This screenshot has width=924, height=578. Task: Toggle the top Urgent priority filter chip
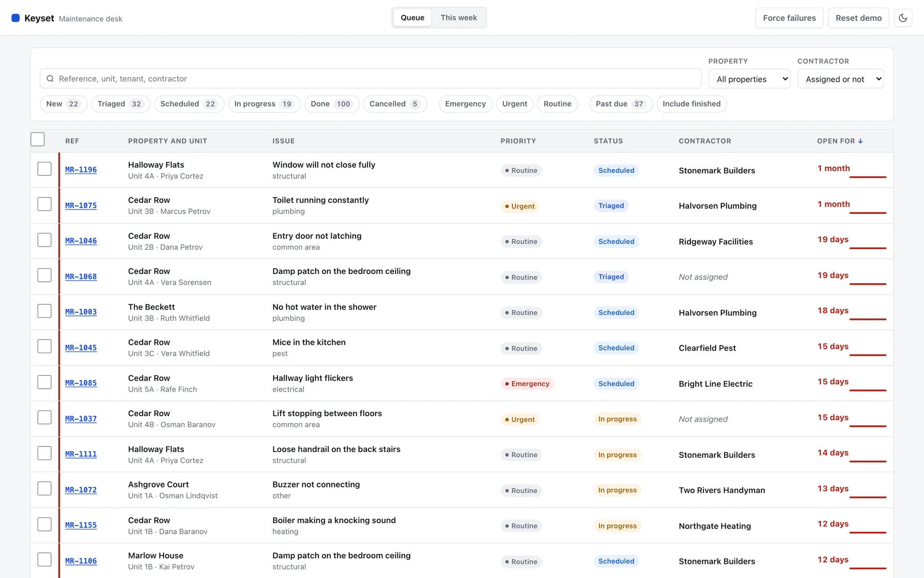pyautogui.click(x=514, y=104)
